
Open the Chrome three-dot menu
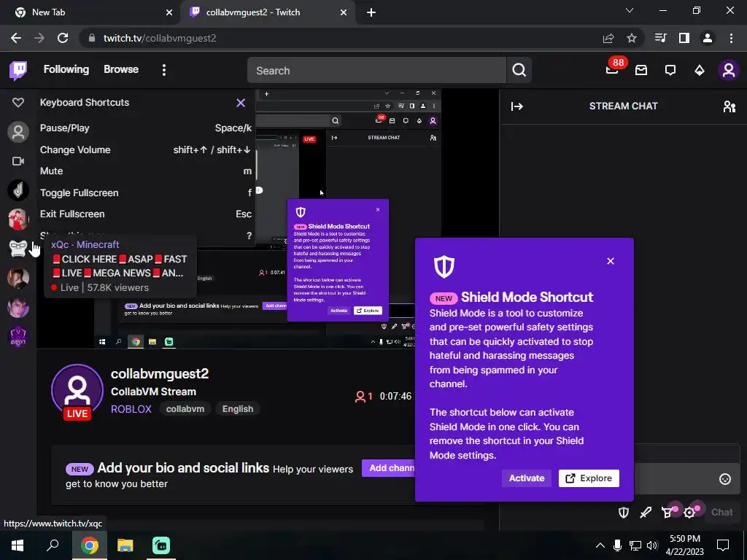[731, 38]
